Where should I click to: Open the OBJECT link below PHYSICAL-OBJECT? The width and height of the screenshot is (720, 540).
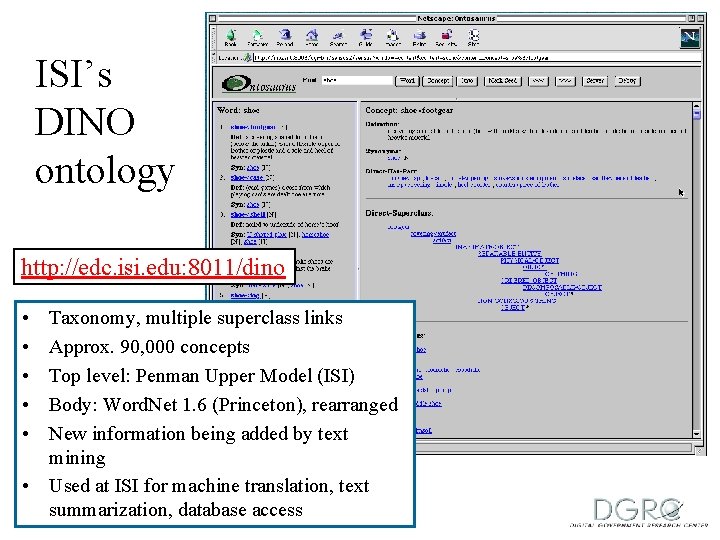point(533,267)
